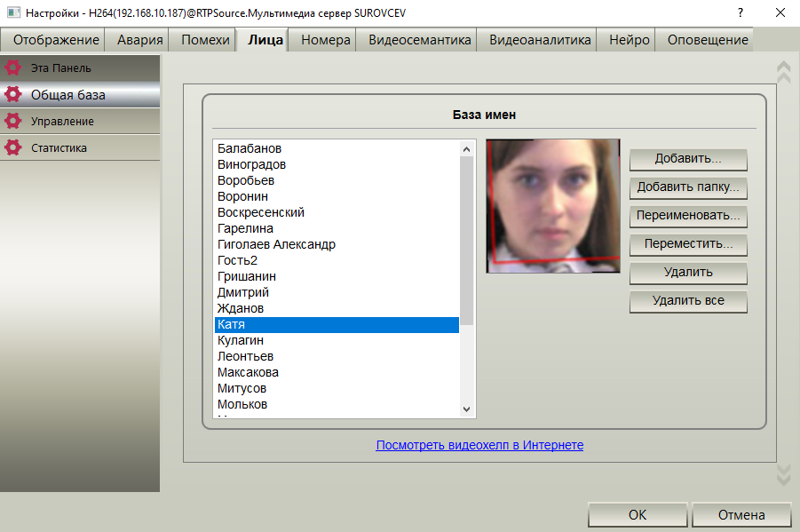800x532 pixels.
Task: Click the Добавить папку... button
Action: 688,187
